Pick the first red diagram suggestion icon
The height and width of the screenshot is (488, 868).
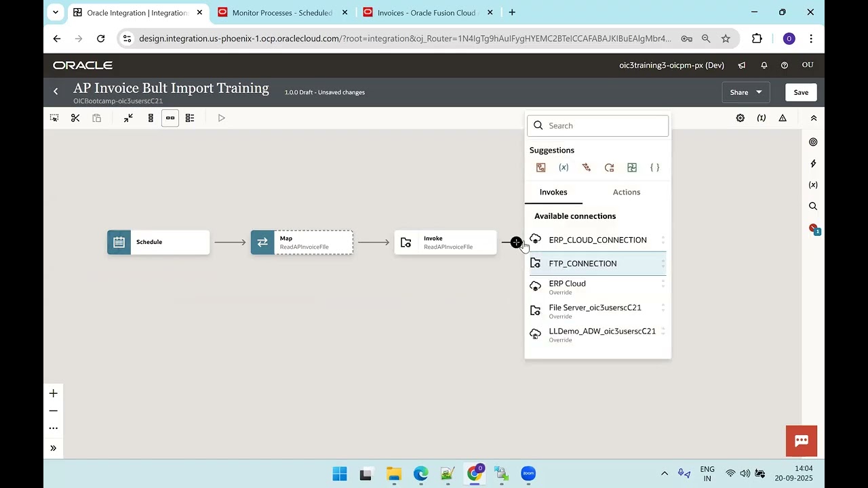[541, 167]
